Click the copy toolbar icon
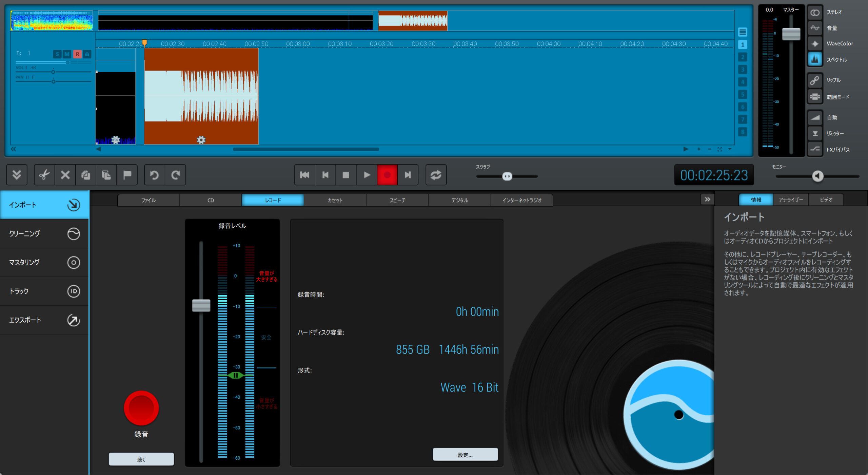 coord(86,175)
